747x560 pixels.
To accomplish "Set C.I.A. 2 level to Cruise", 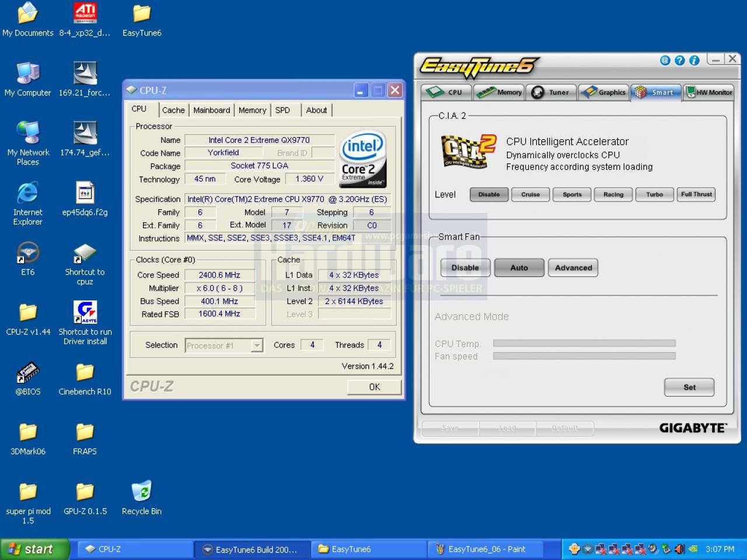I will [x=530, y=194].
